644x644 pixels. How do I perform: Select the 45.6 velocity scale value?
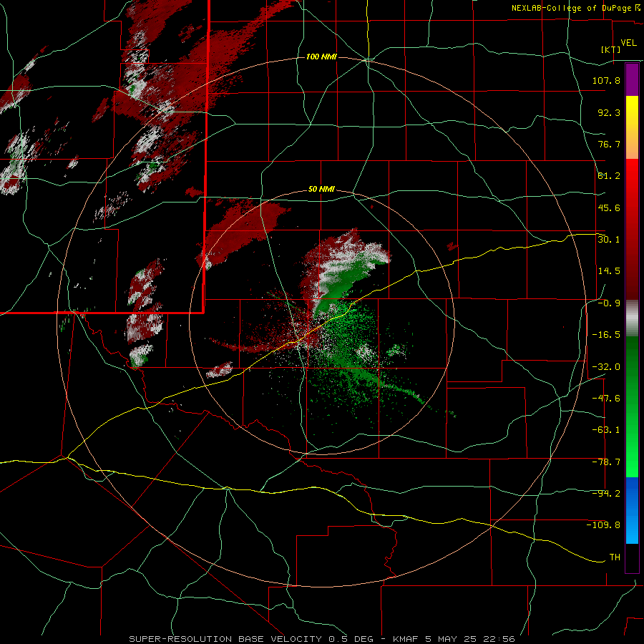[609, 208]
